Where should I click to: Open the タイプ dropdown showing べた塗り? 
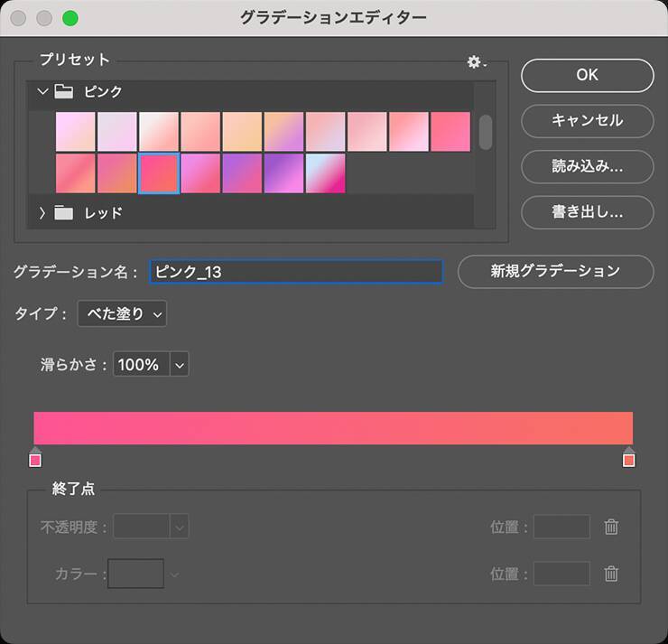pos(122,313)
